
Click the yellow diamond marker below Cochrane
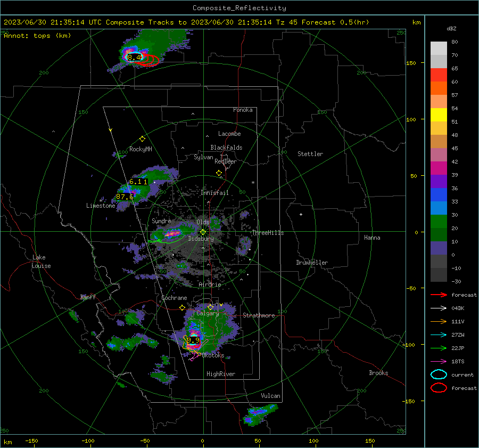point(182,307)
